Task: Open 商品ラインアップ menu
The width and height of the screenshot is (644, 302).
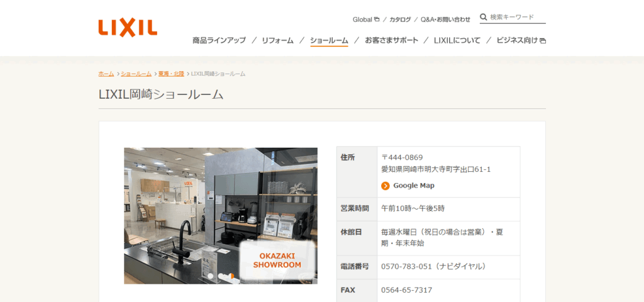Action: 219,40
